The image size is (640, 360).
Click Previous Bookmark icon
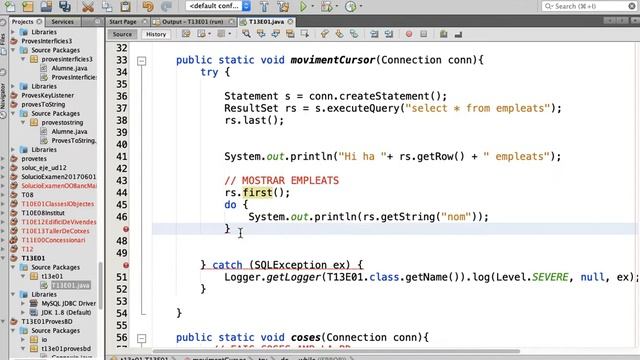(325, 34)
